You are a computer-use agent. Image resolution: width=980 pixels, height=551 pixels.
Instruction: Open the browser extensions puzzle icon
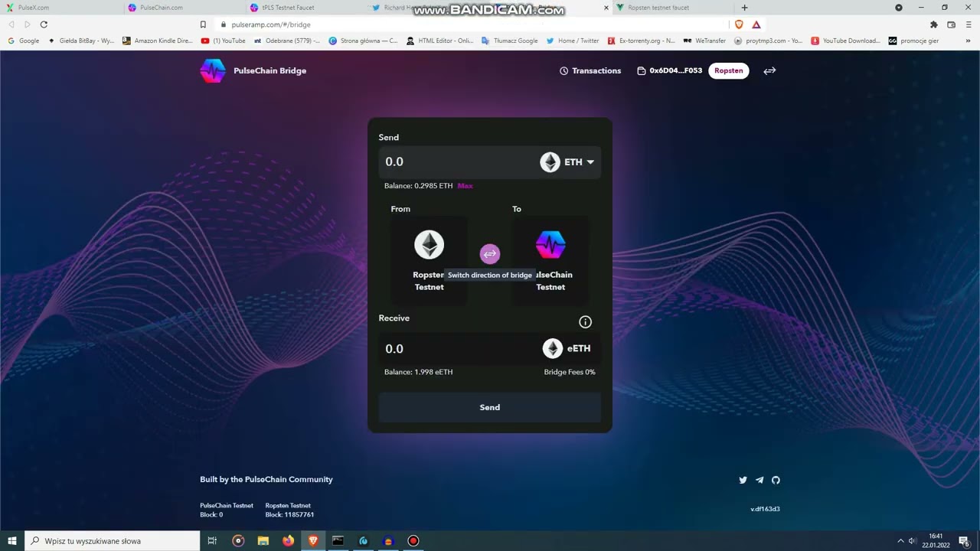pos(934,24)
